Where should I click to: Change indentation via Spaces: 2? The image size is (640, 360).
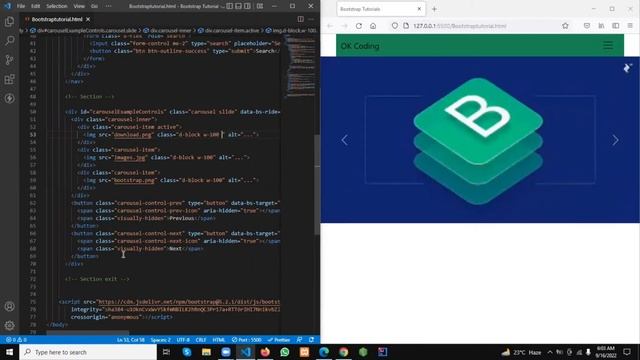tap(161, 340)
